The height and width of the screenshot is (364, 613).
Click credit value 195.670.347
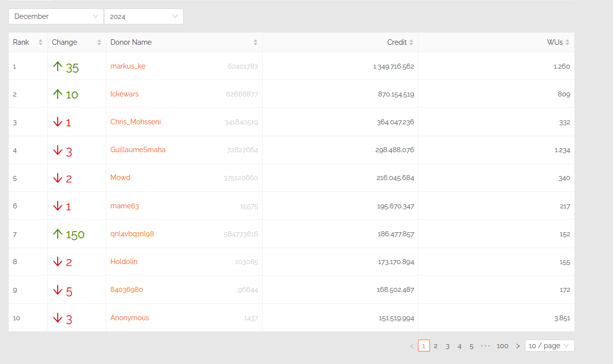396,206
